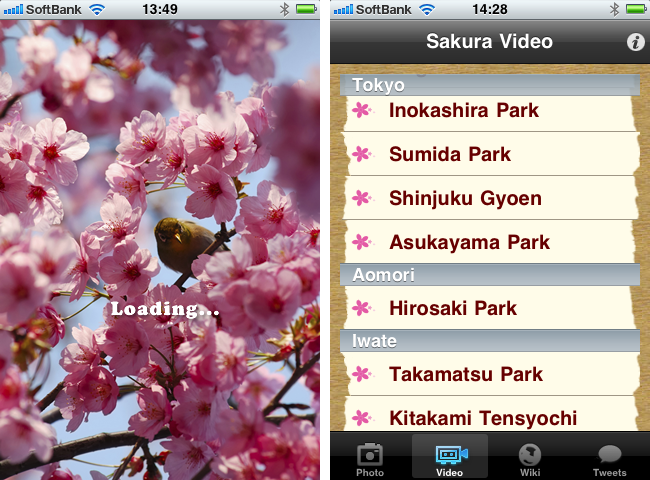Click the battery icon on the Sakura Video screen
This screenshot has width=650, height=480.
point(636,9)
